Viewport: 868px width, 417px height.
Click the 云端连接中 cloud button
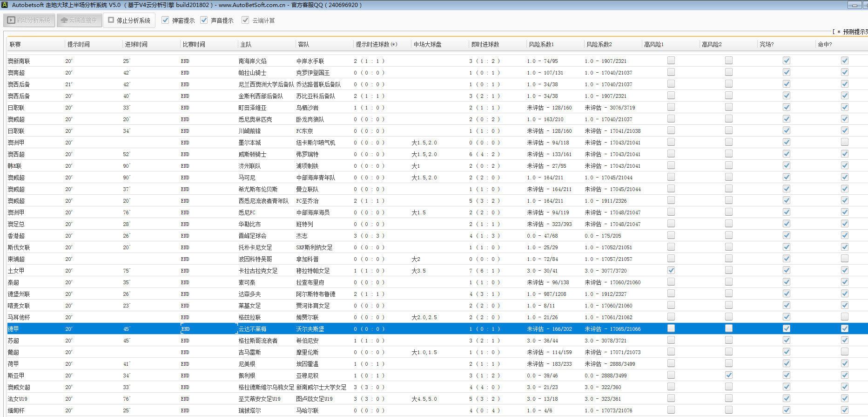pyautogui.click(x=79, y=21)
